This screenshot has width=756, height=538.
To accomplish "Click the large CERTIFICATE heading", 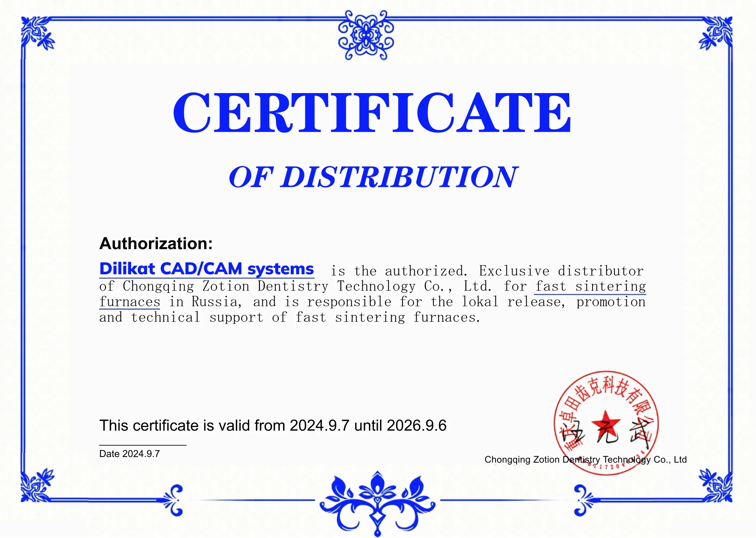I will [x=372, y=112].
